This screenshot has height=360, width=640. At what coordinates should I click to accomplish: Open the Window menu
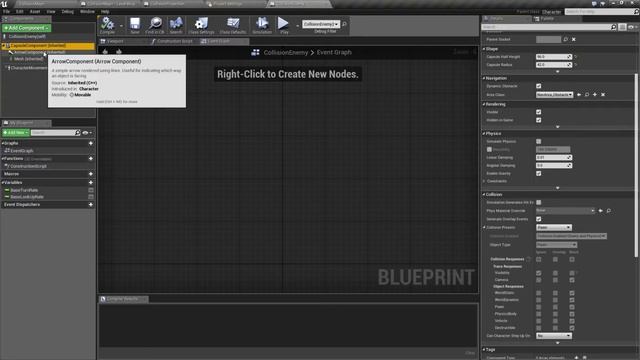click(x=87, y=12)
